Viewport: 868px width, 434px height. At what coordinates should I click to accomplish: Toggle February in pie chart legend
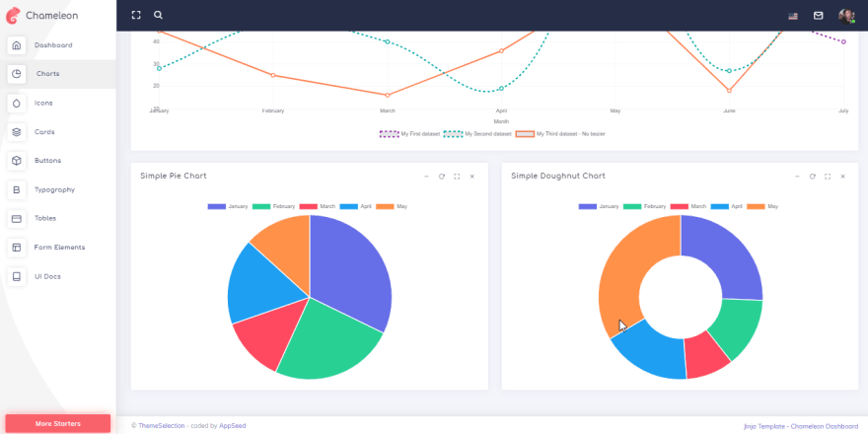tap(274, 206)
